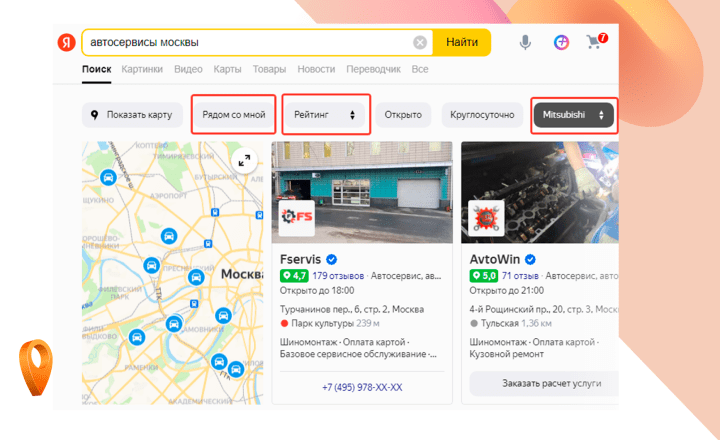Clear the search query with the X icon
This screenshot has height=441, width=720.
[420, 43]
